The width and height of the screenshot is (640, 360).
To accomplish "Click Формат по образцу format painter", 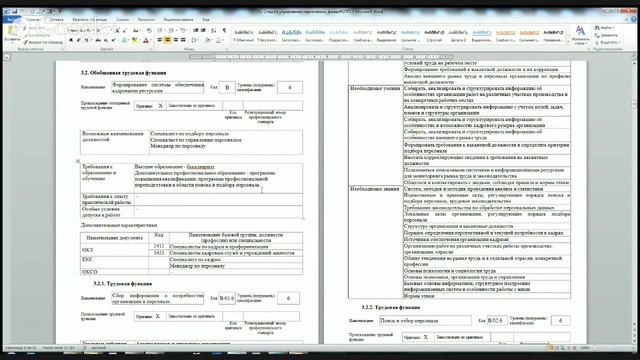I will click(x=43, y=42).
